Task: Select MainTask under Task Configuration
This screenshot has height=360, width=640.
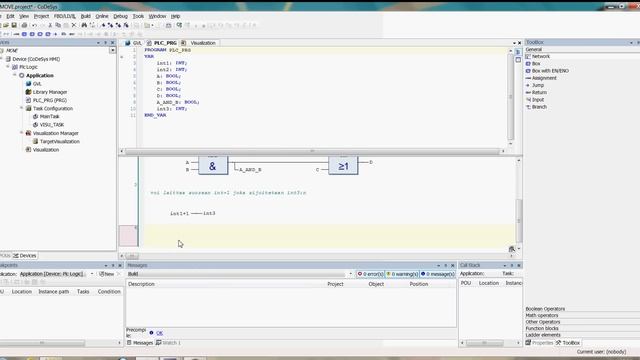Action: coord(49,117)
